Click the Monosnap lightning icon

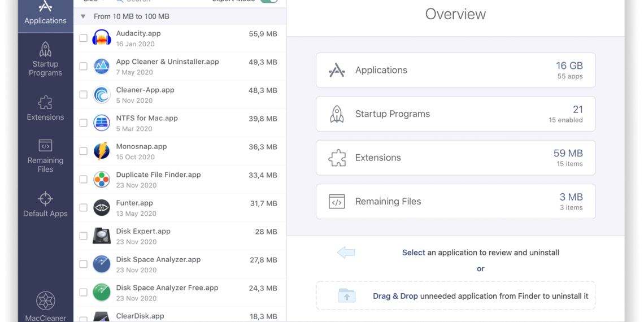point(102,151)
